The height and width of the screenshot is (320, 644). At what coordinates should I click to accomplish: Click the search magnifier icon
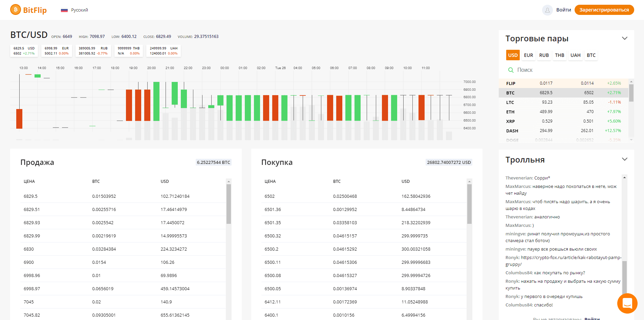511,70
